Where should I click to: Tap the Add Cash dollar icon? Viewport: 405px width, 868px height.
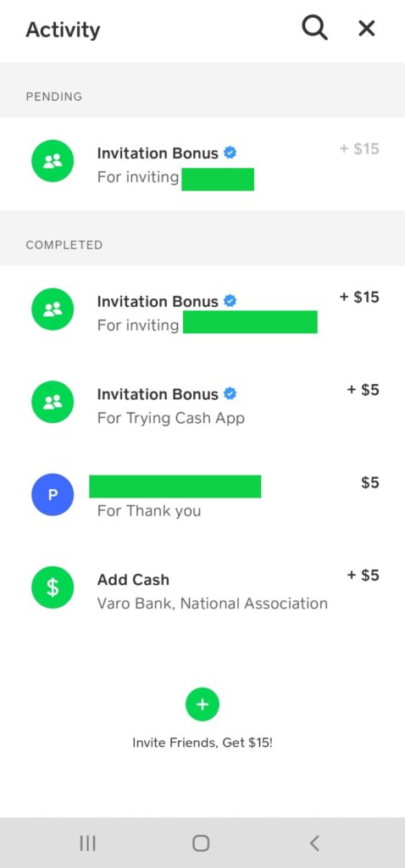point(53,588)
